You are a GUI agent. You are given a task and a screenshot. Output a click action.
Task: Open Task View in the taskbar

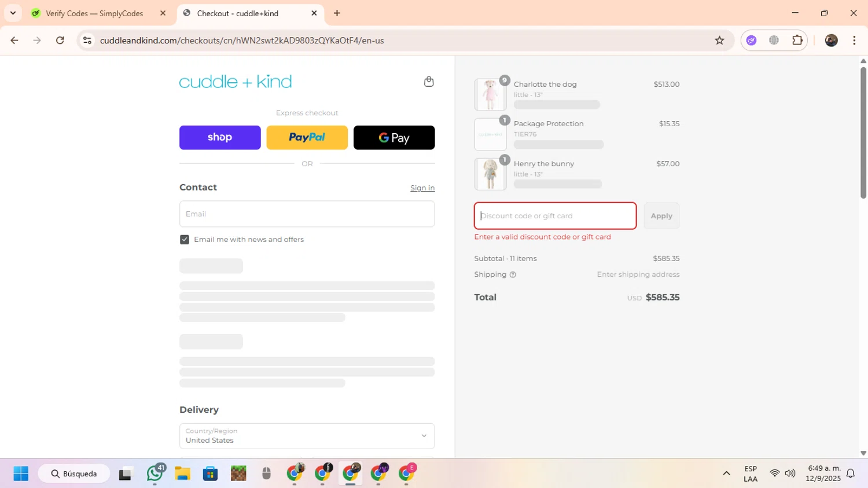coord(126,474)
